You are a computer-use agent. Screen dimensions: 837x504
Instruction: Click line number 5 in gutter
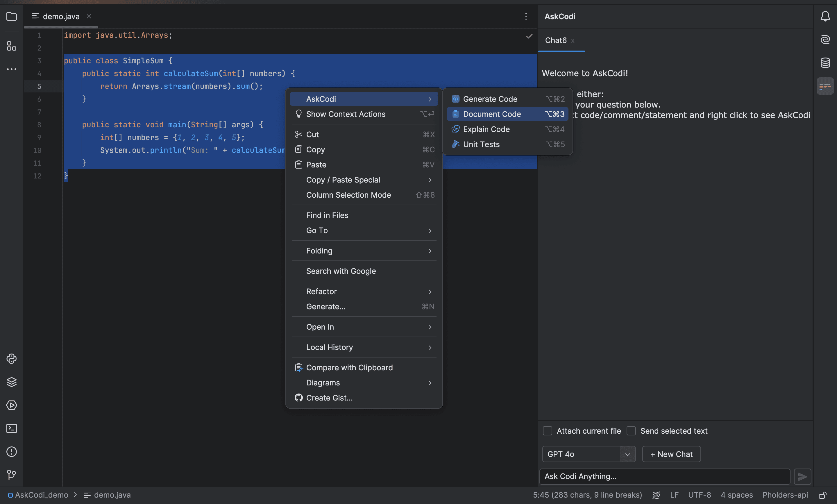point(39,86)
